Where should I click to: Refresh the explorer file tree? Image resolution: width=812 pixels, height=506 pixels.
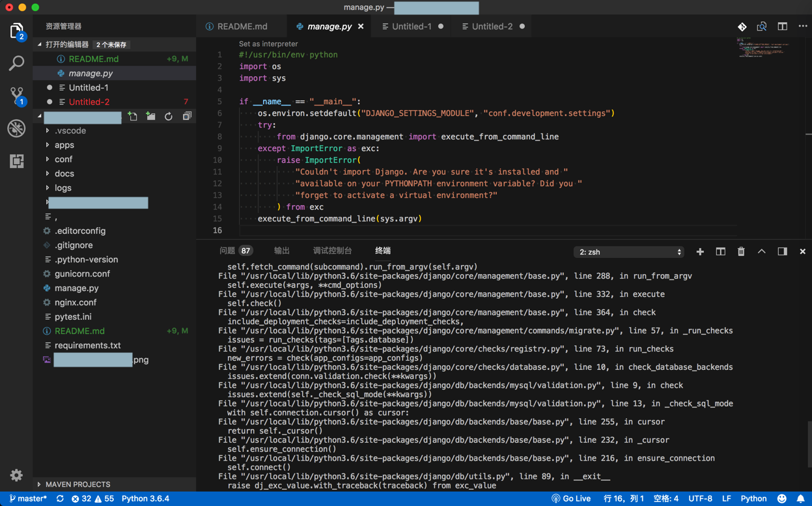point(169,117)
